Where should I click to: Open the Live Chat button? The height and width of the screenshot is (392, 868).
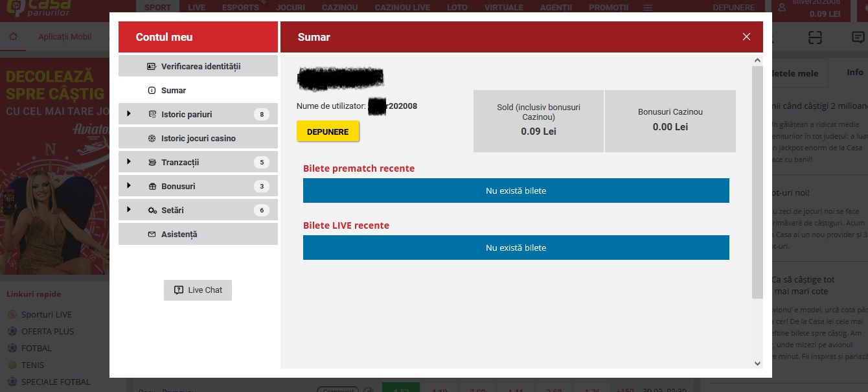tap(198, 290)
